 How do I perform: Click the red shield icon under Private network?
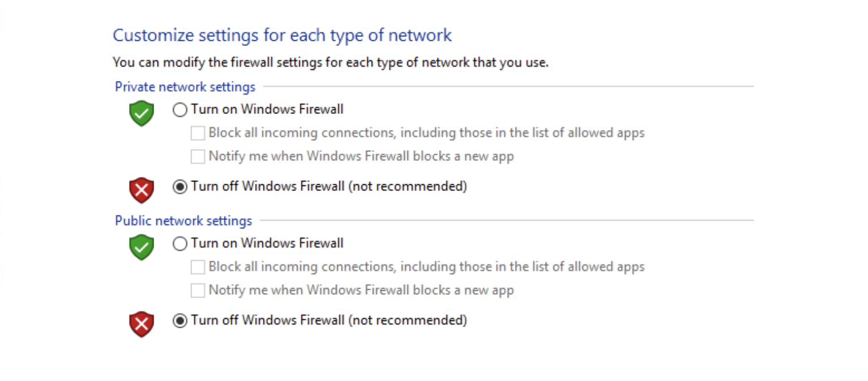tap(141, 190)
